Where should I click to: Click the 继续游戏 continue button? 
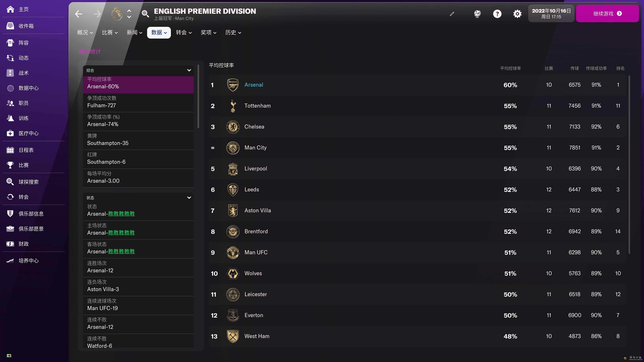[x=607, y=13]
